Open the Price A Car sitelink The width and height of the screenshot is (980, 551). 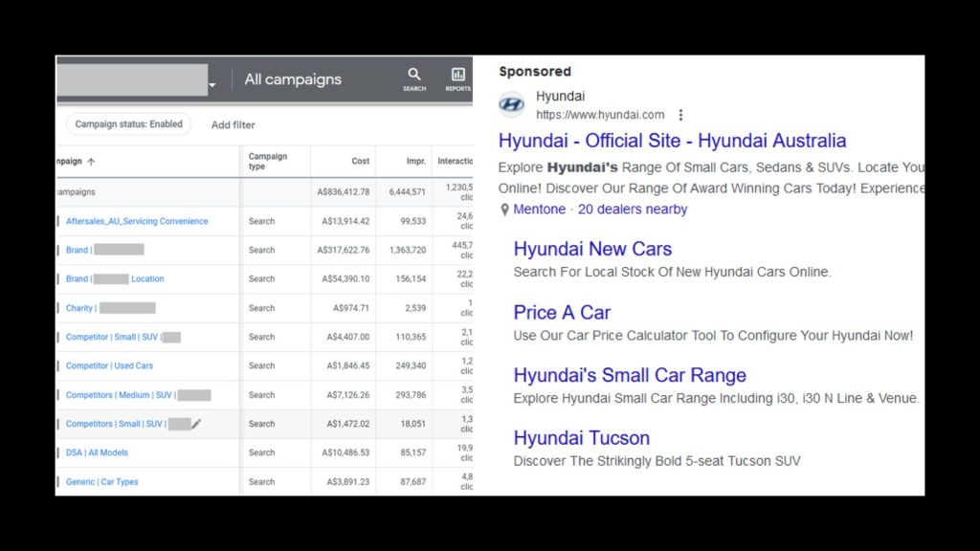[x=562, y=313]
